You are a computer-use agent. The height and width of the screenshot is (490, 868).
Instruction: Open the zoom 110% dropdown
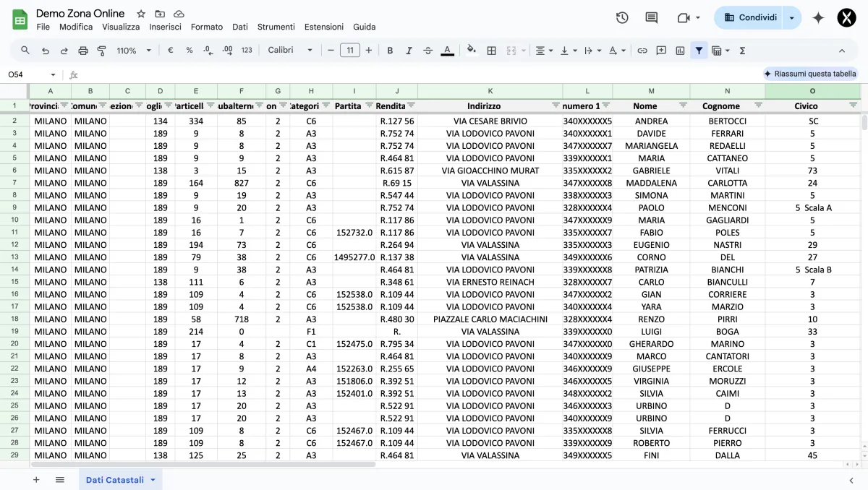[135, 51]
